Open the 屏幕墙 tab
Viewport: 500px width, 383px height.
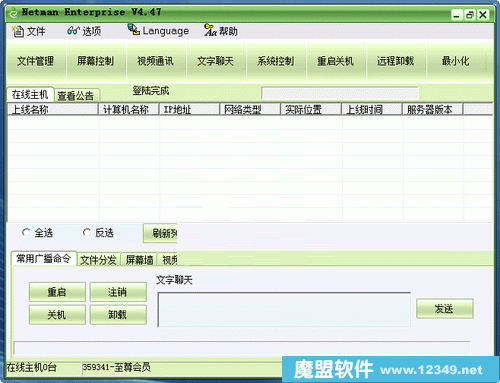point(139,260)
